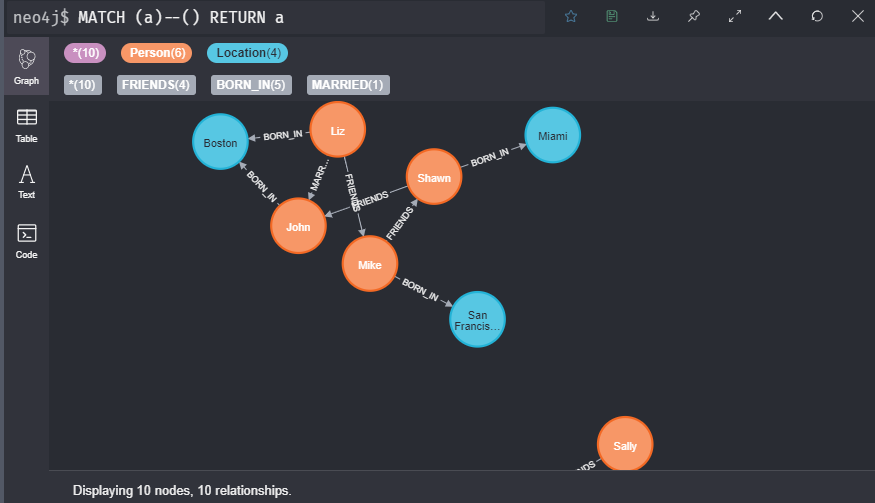Rerun the query with refresh icon
This screenshot has width=875, height=503.
pyautogui.click(x=817, y=16)
